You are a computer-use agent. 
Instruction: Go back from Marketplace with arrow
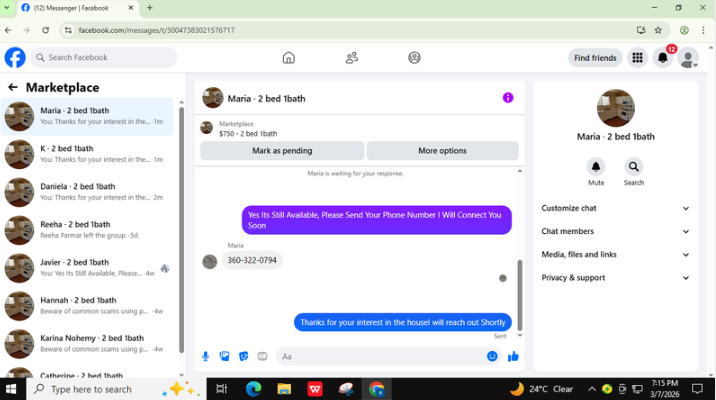coord(13,87)
